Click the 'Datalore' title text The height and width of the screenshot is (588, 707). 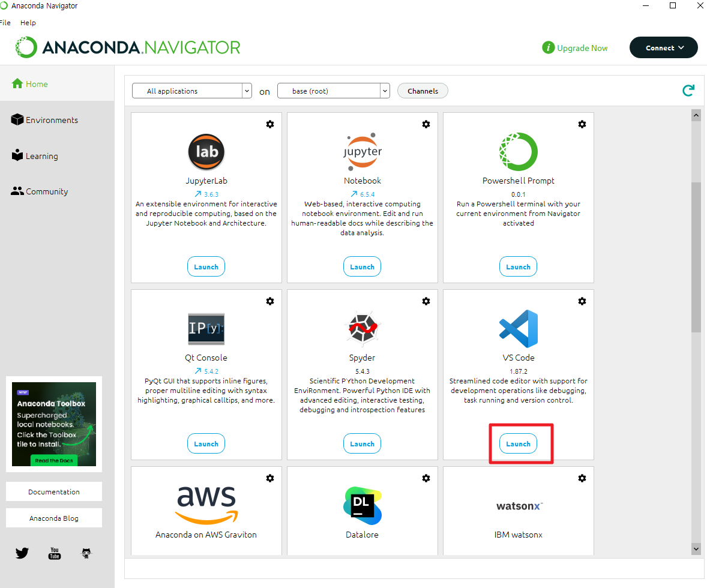pyautogui.click(x=362, y=535)
